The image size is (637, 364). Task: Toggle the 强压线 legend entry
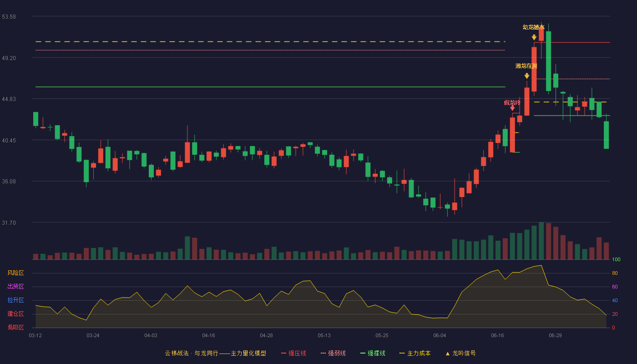click(x=293, y=353)
